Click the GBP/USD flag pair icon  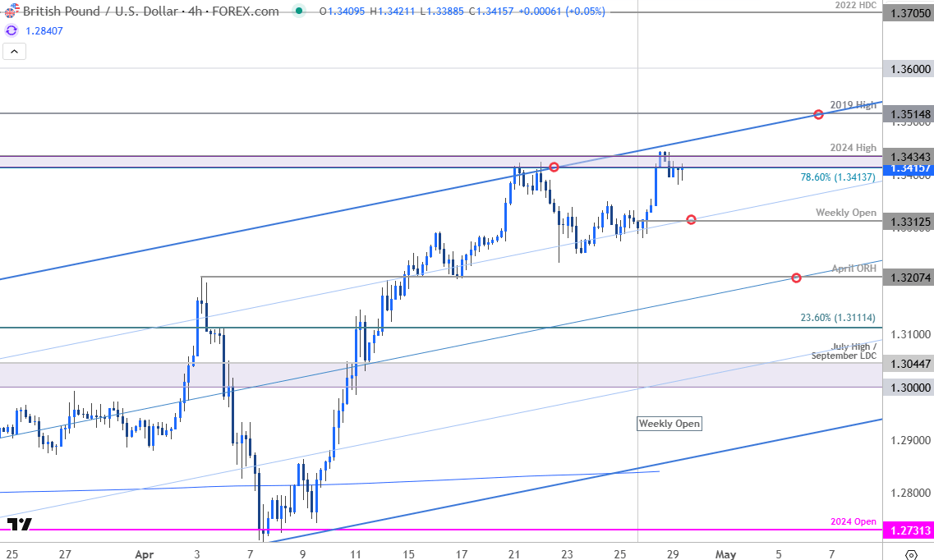12,10
